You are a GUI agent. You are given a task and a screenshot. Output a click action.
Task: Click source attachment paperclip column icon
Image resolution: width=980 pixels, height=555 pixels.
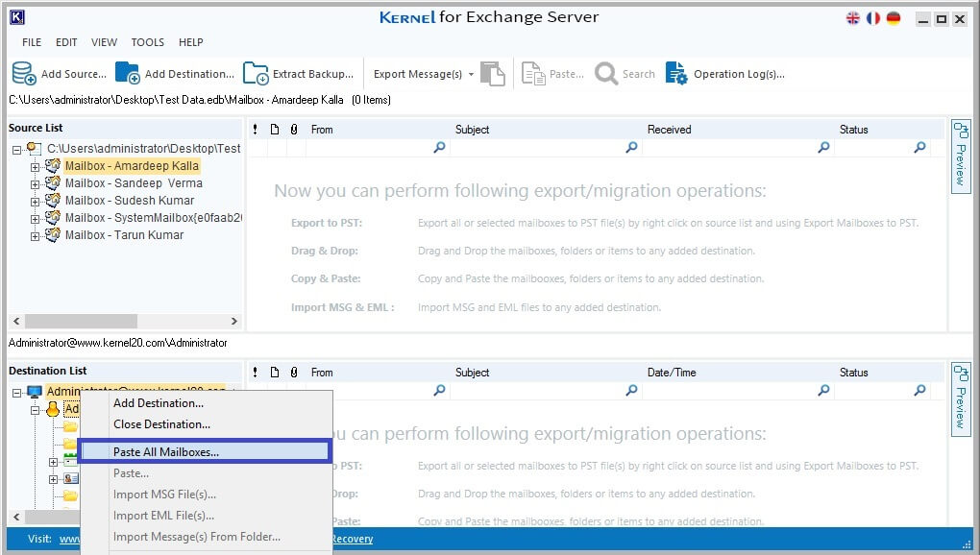pos(294,130)
